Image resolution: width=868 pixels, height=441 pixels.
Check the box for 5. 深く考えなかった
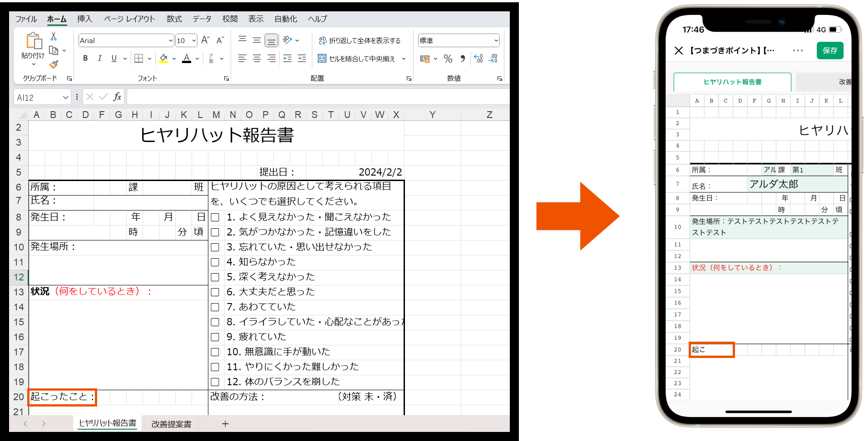215,277
